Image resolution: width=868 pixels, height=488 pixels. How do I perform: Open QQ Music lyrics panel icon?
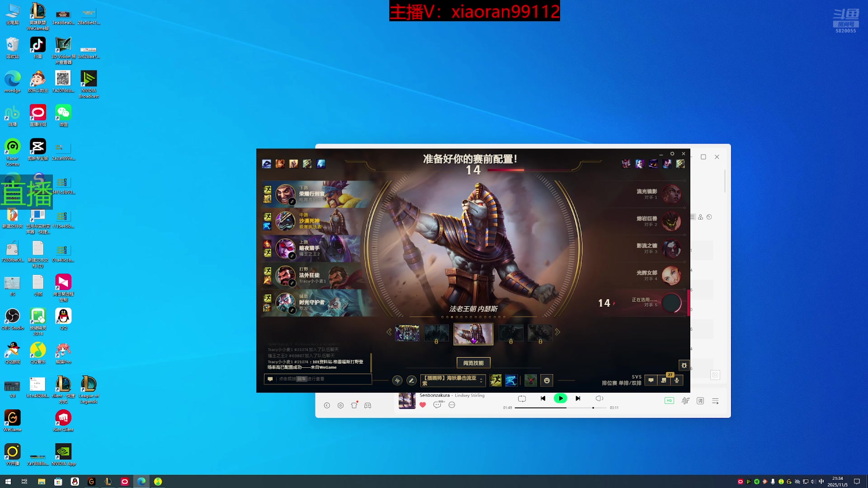(x=700, y=401)
